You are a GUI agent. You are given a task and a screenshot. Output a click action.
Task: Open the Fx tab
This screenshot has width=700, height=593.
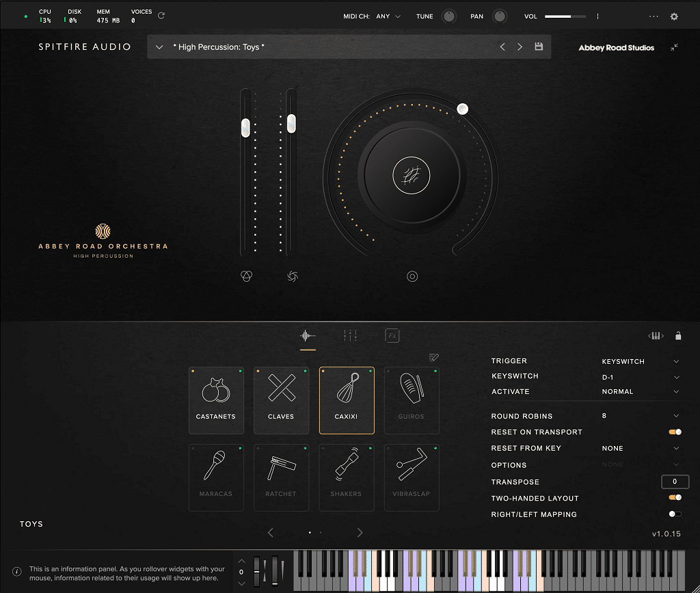[x=392, y=336]
